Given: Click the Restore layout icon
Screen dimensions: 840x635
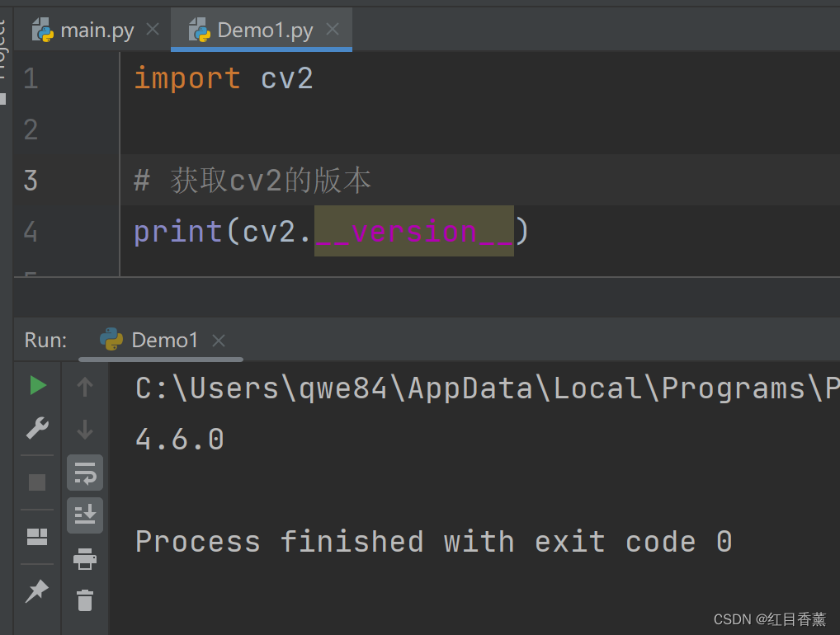Looking at the screenshot, I should (37, 538).
